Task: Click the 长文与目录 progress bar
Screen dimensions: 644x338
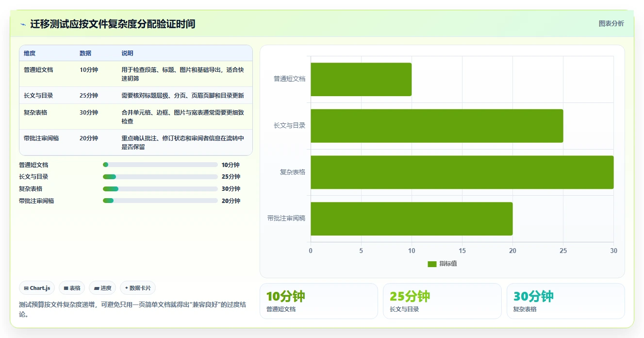Action: pyautogui.click(x=160, y=177)
